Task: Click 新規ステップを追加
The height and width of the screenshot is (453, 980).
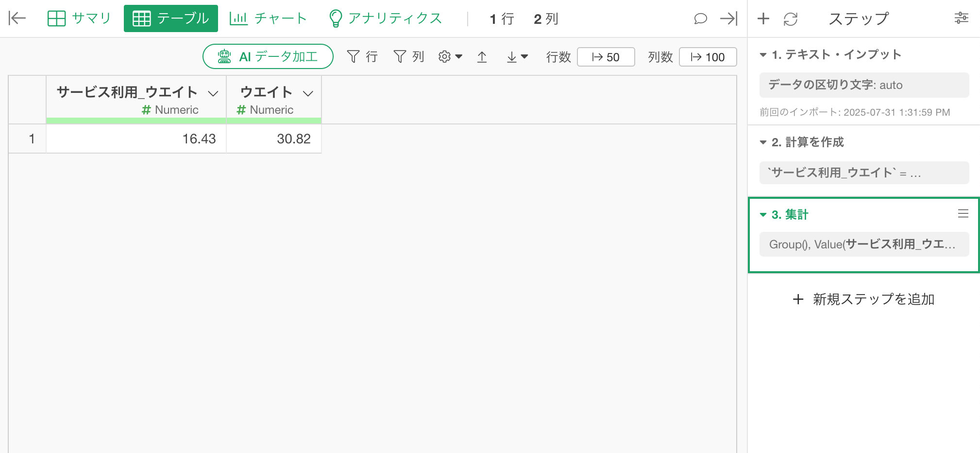Action: pyautogui.click(x=863, y=299)
